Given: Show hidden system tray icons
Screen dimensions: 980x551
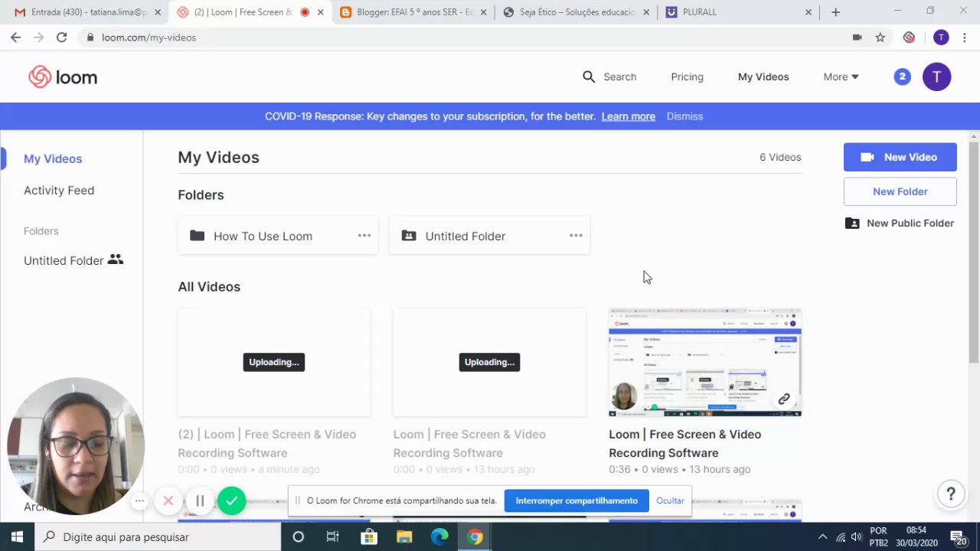Looking at the screenshot, I should [x=822, y=536].
